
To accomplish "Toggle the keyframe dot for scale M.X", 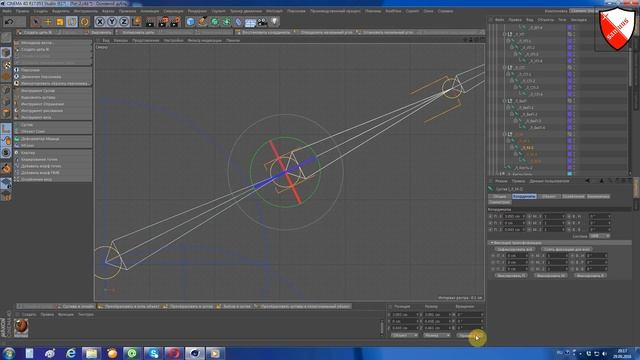I will click(529, 216).
